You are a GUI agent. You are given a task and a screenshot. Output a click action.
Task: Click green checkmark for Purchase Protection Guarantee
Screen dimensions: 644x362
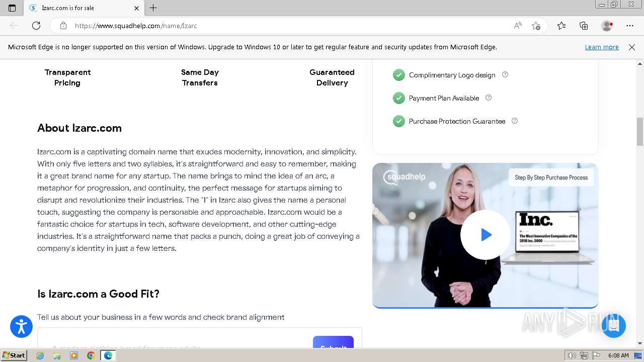click(399, 121)
